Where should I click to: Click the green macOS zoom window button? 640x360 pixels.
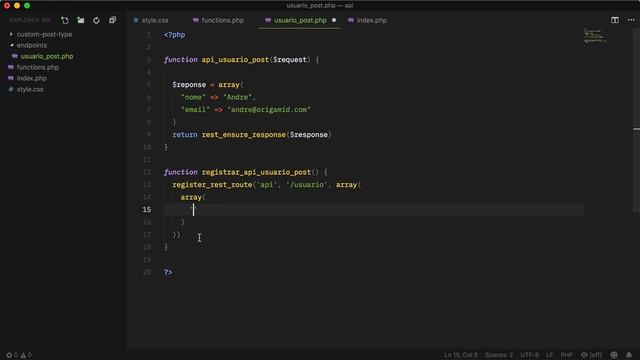pyautogui.click(x=27, y=5)
